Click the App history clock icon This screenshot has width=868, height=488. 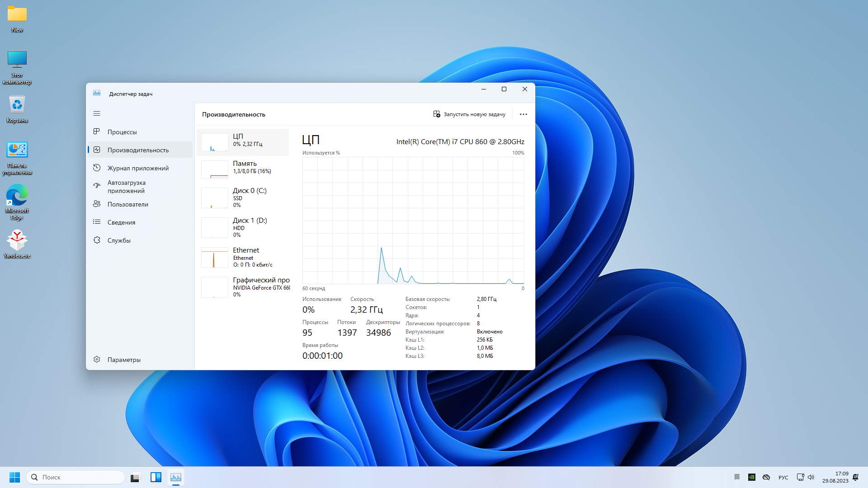click(97, 168)
